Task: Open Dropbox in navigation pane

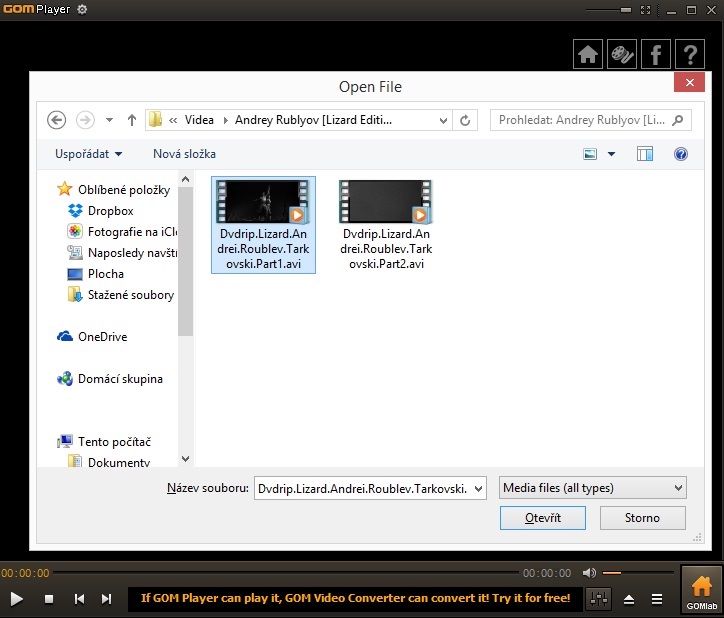Action: 101,211
